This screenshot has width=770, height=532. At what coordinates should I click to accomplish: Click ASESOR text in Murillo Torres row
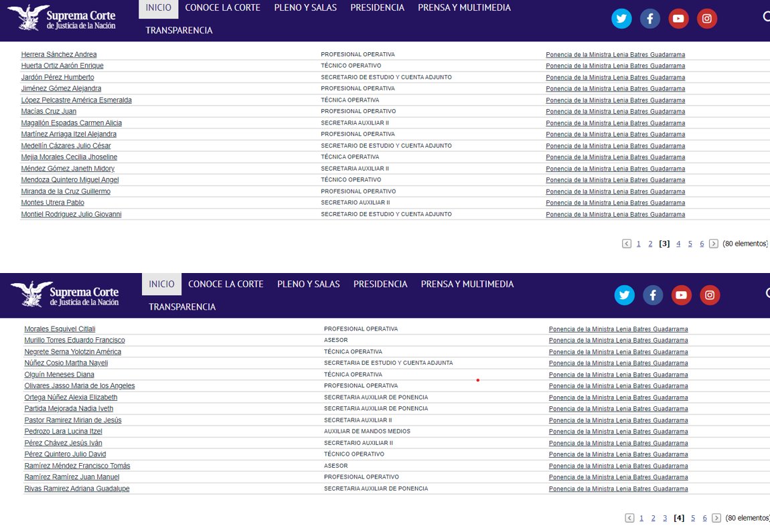pos(336,340)
